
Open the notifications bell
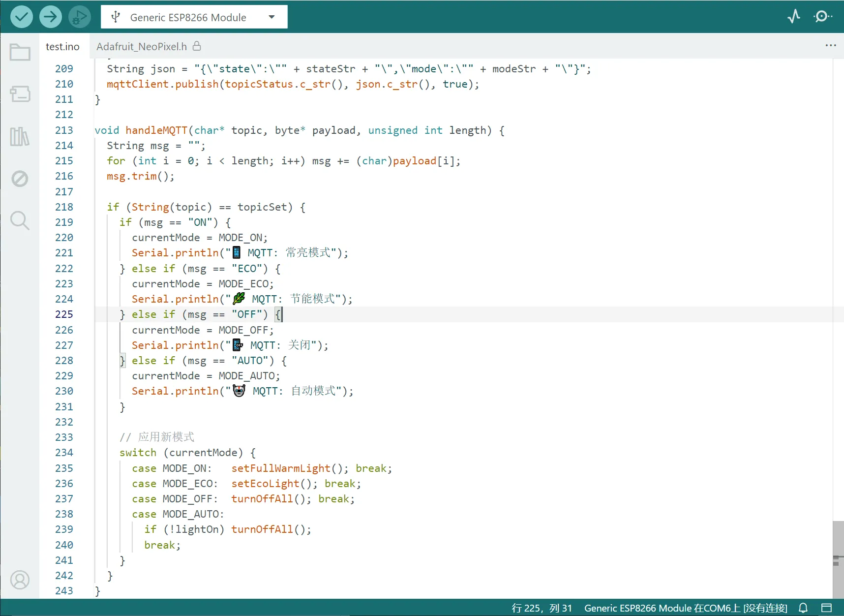(803, 608)
